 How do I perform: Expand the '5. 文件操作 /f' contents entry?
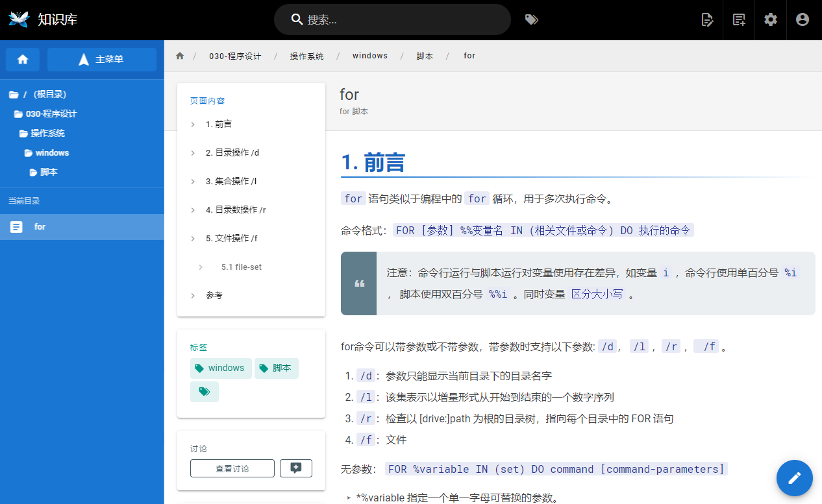click(231, 238)
